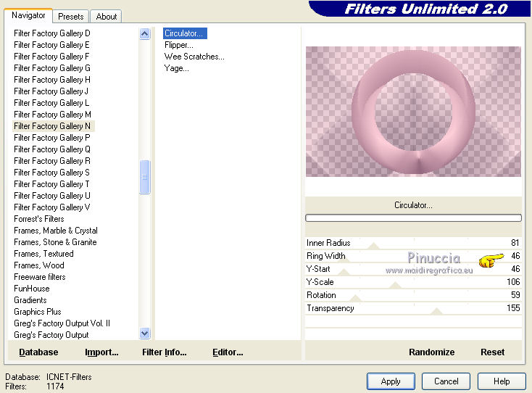
Task: Select Filter Factory Gallery J
Action: click(x=51, y=91)
